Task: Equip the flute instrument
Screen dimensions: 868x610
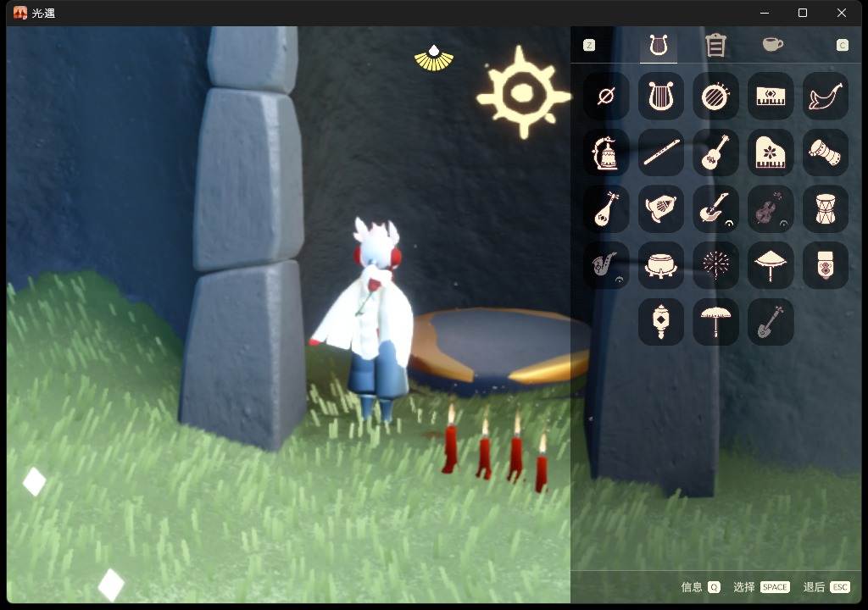Action: pos(661,152)
